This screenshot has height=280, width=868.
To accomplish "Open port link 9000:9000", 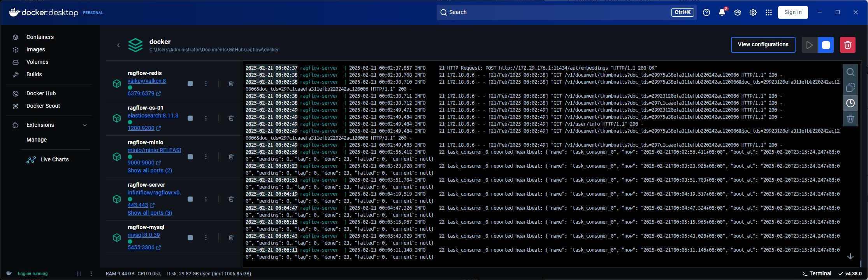I will click(141, 163).
